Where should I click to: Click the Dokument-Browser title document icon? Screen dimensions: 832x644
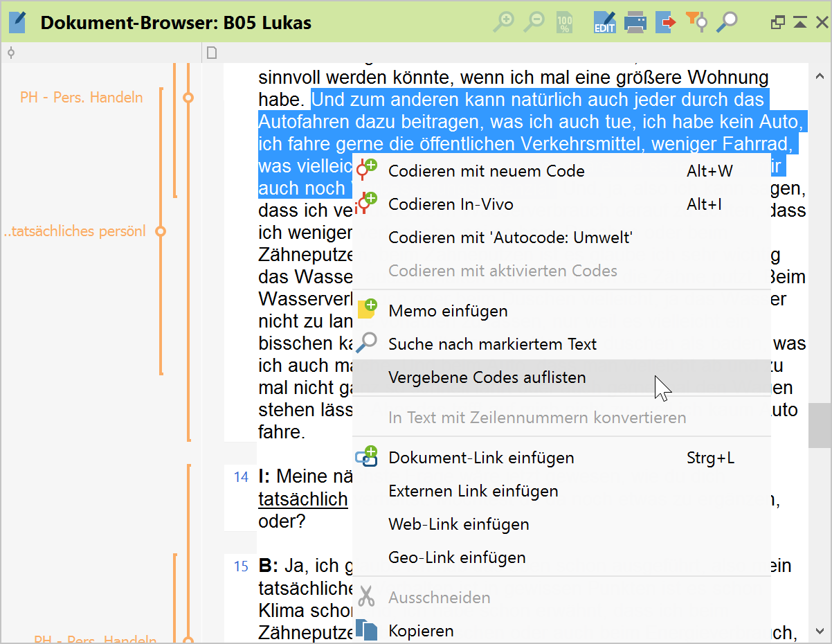tap(17, 22)
